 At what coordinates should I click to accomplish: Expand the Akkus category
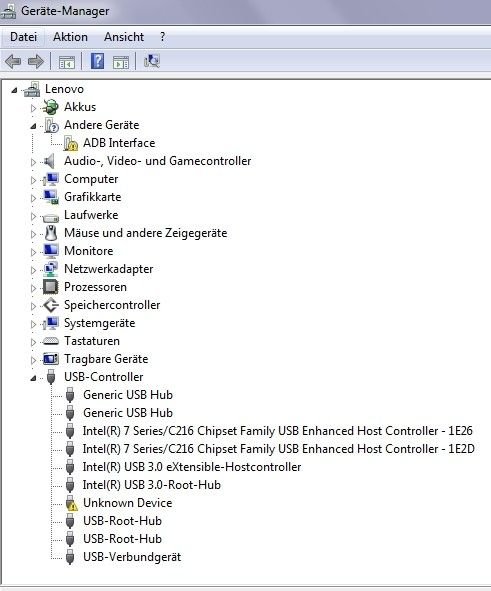click(x=33, y=108)
